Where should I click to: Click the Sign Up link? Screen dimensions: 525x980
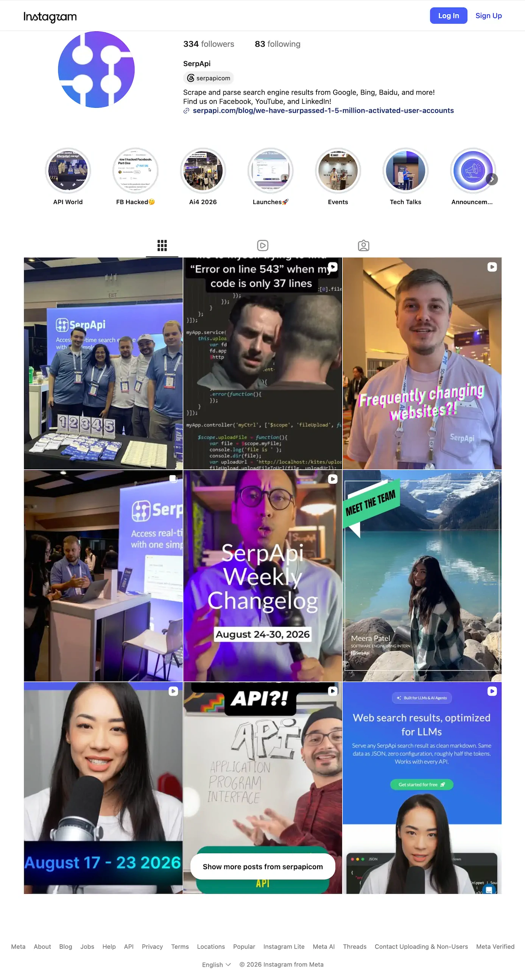(x=488, y=16)
